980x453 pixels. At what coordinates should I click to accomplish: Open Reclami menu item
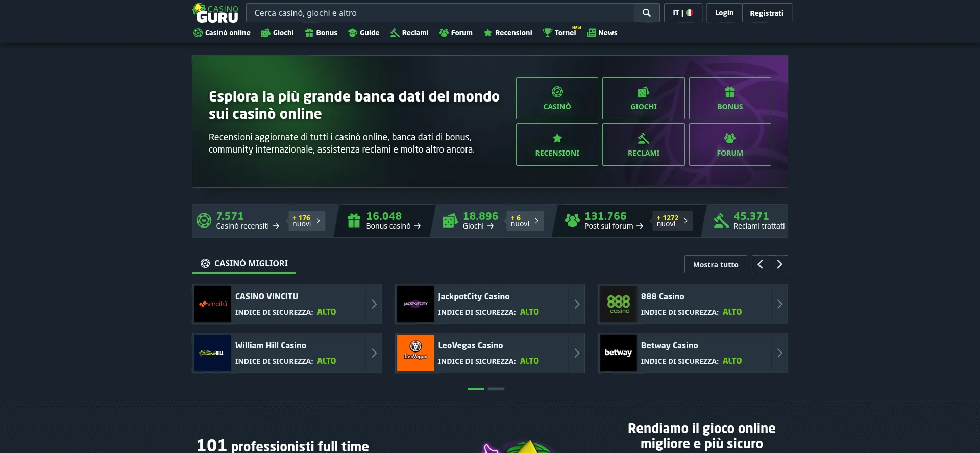[409, 33]
